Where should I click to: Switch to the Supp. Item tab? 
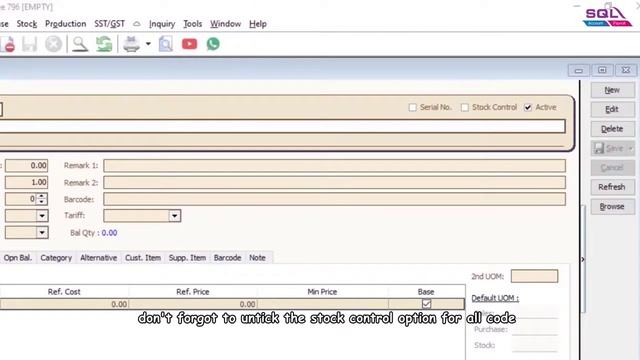click(187, 258)
